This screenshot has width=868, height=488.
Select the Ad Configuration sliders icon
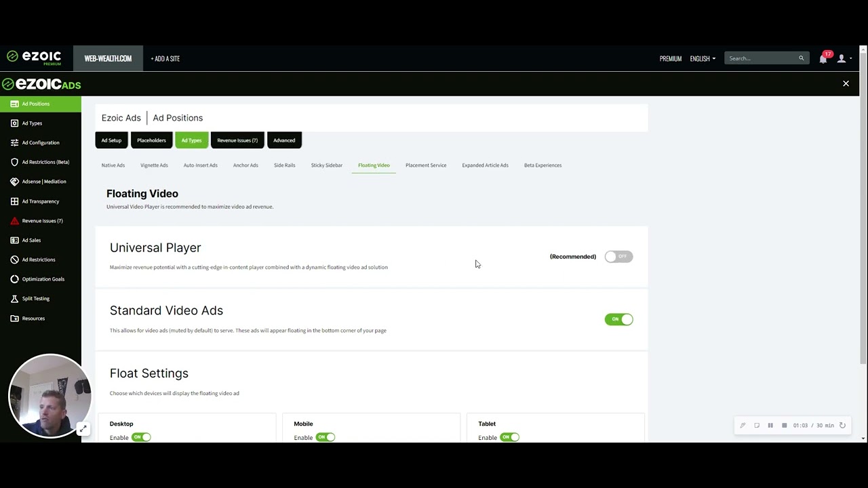14,142
